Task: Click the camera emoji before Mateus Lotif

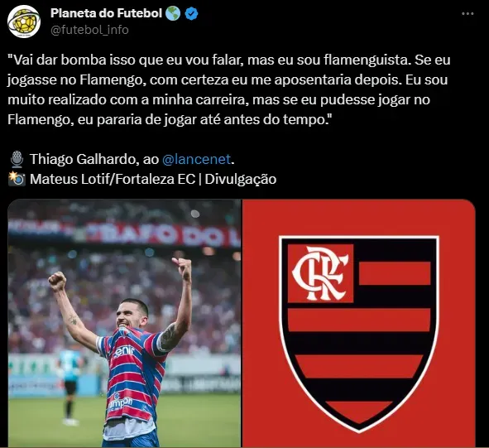Action: pyautogui.click(x=17, y=179)
